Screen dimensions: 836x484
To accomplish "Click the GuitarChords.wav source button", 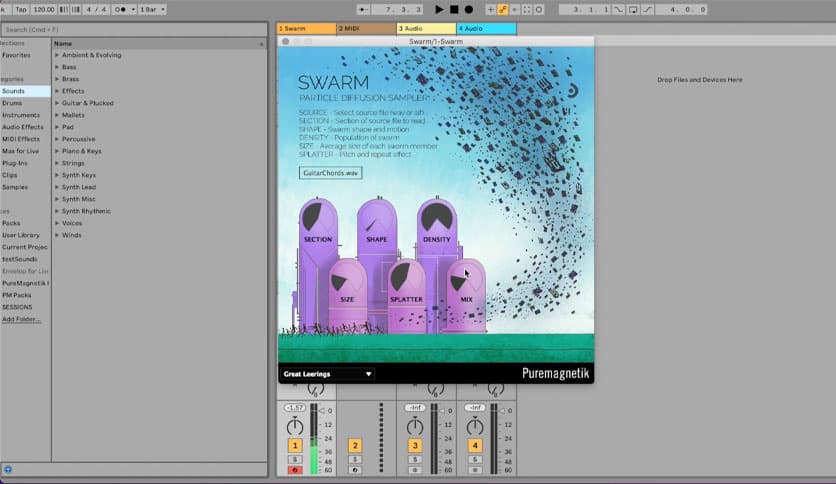I will click(x=331, y=173).
